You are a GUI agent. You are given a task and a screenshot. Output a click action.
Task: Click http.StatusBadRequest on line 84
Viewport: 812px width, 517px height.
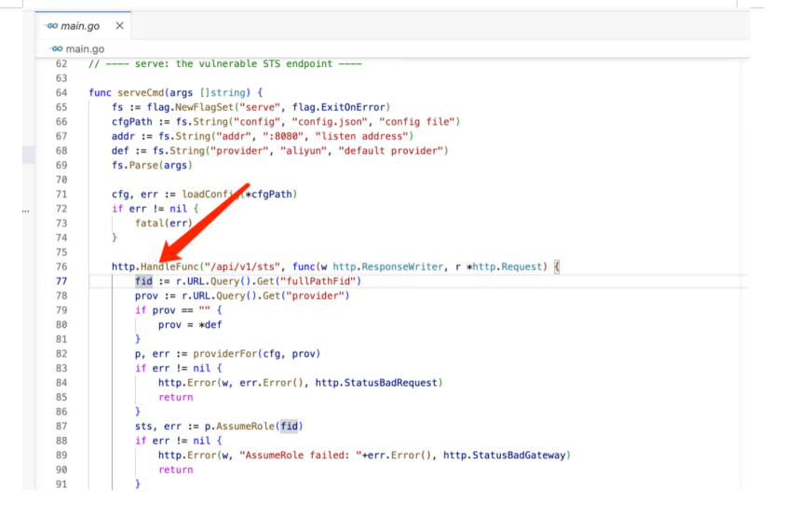coord(376,383)
